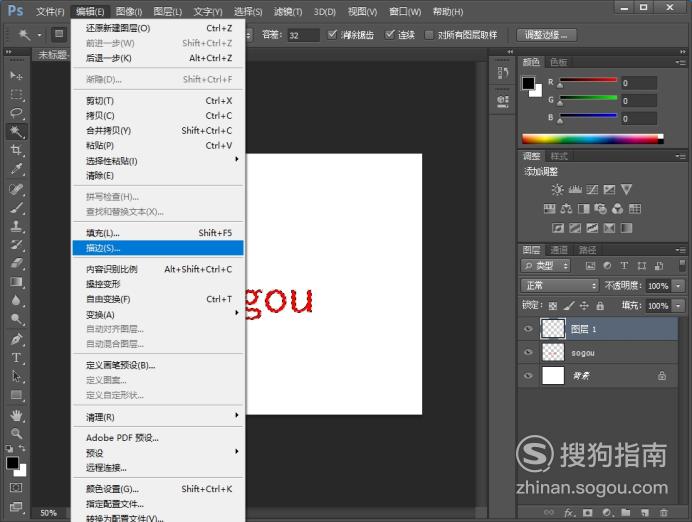Screen dimensions: 692x522
Task: Add layer mask icon
Action: (587, 512)
